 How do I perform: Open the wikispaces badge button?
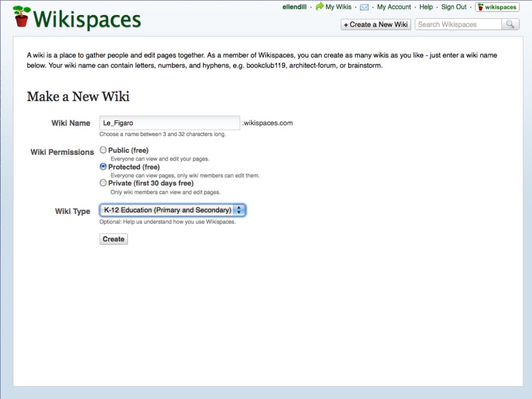(x=497, y=7)
